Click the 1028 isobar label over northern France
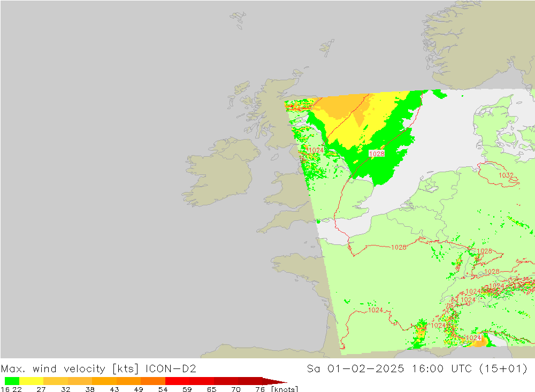Viewport: 535px width, 392px height. pyautogui.click(x=399, y=247)
